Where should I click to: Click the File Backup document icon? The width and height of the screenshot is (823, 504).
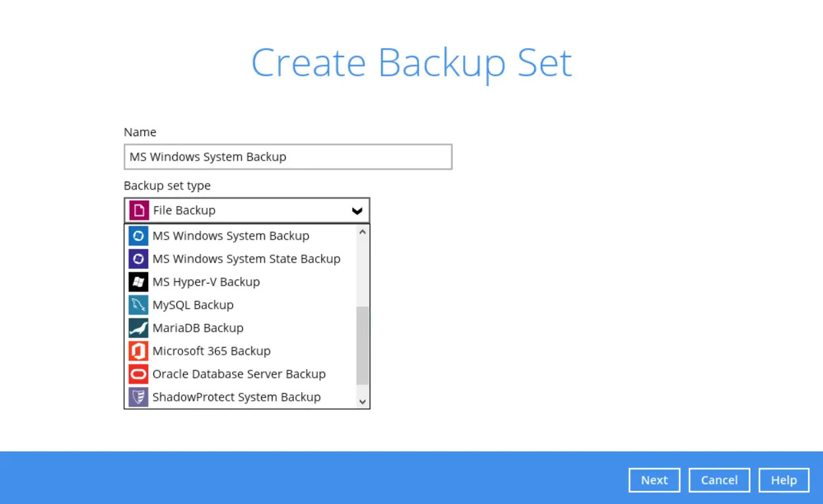pos(139,211)
